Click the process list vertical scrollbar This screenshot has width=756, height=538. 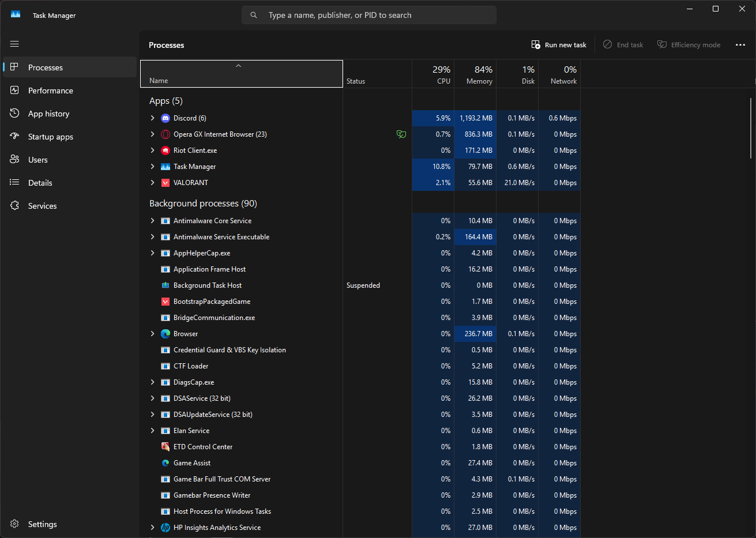pos(750,128)
